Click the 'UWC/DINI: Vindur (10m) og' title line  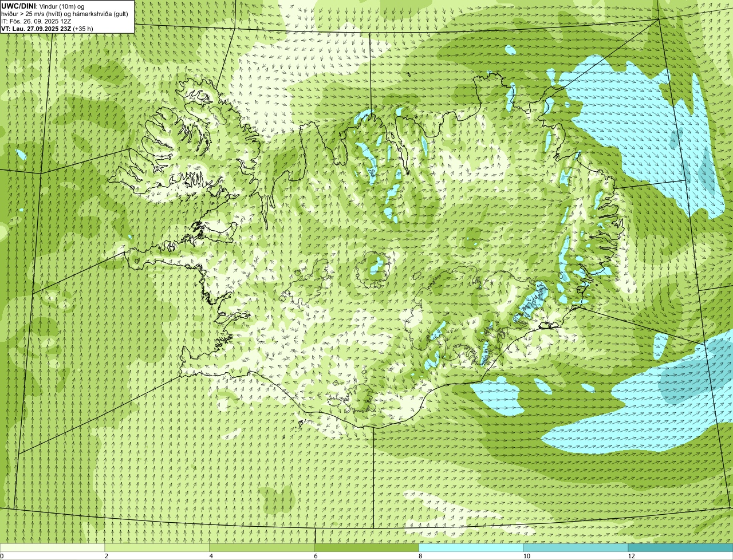click(43, 6)
